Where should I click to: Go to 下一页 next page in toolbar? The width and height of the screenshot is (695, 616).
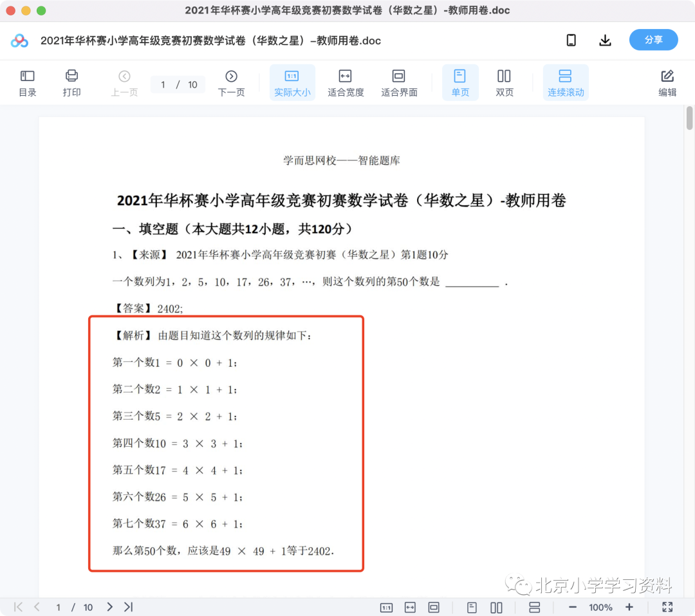(231, 83)
